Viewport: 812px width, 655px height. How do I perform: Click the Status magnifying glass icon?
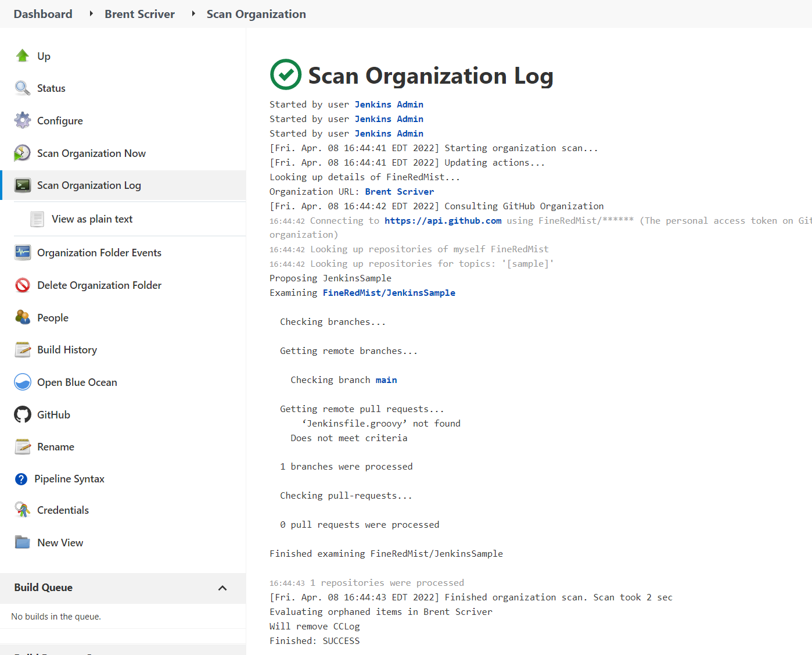[x=22, y=88]
